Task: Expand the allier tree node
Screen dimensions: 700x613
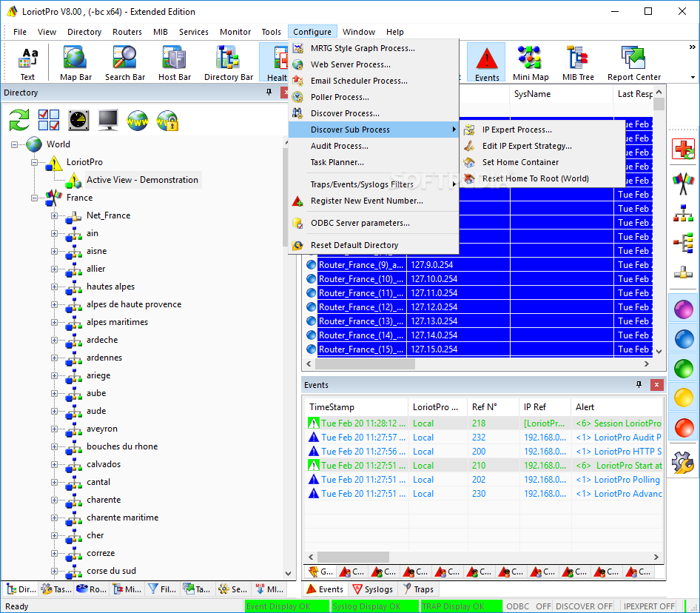Action: 54,269
